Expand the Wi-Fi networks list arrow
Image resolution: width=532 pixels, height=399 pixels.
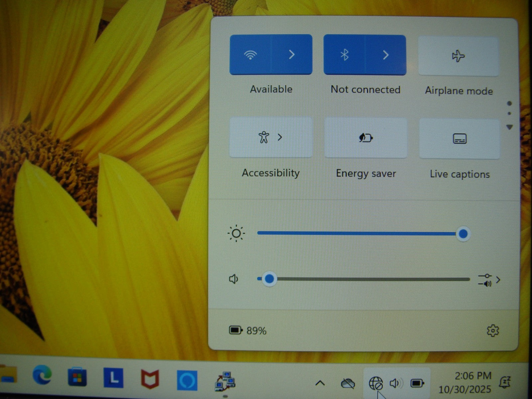click(292, 55)
